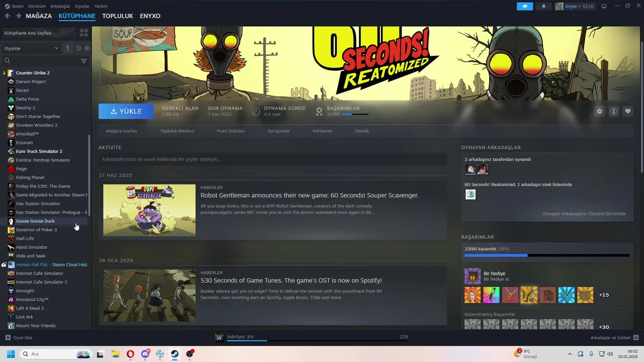Expand the Oyunlar collection dropdown
The width and height of the screenshot is (644, 362).
pyautogui.click(x=31, y=48)
